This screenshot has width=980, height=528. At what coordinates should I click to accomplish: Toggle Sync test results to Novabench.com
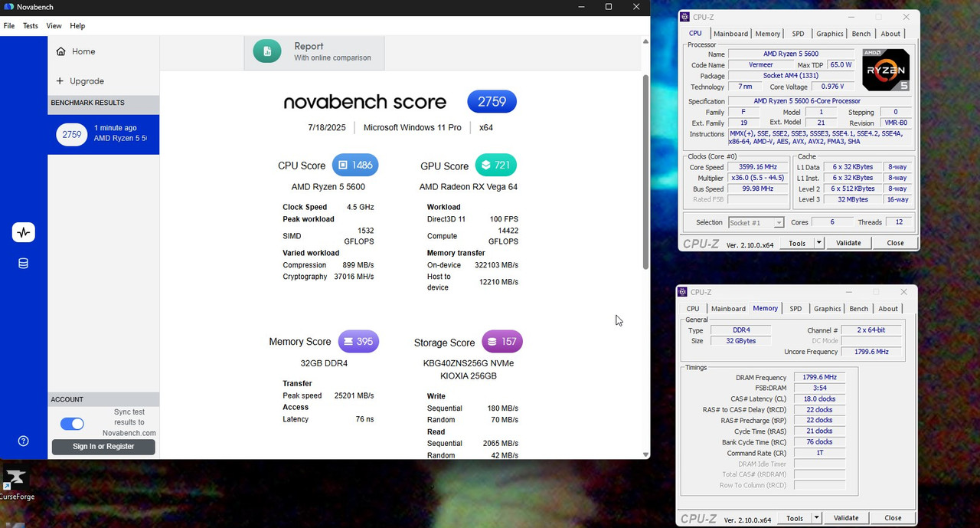point(72,424)
